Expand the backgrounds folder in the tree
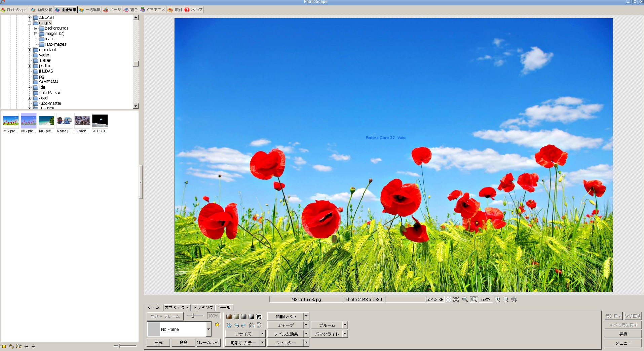This screenshot has height=351, width=644. pos(36,28)
